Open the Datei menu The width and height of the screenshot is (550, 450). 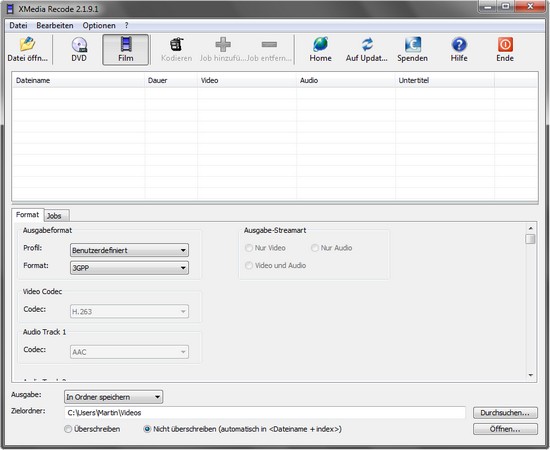[18, 26]
